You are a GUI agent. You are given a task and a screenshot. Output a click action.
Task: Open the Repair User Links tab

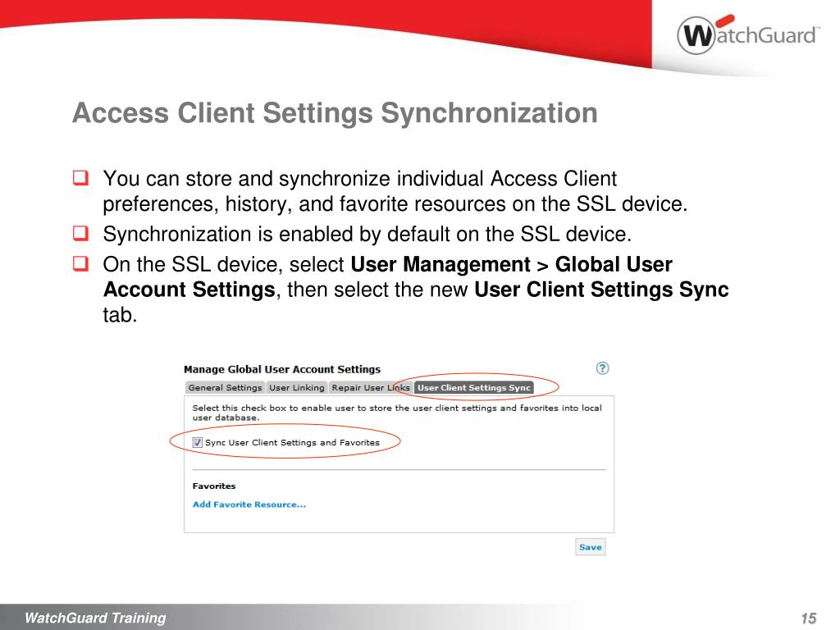(371, 387)
